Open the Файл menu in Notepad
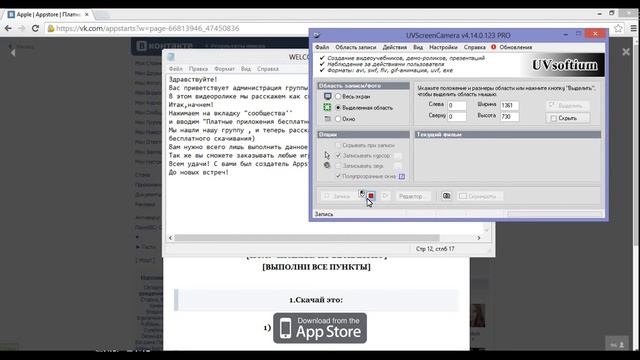This screenshot has height=360, width=640. [x=176, y=69]
